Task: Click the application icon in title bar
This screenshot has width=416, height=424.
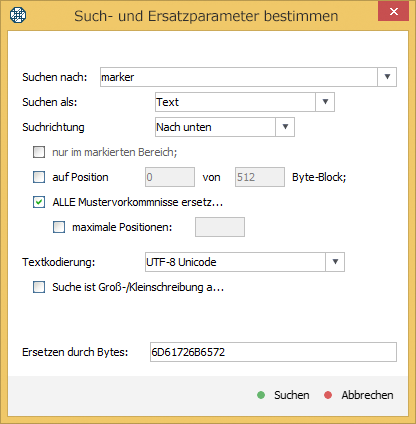Action: [18, 15]
